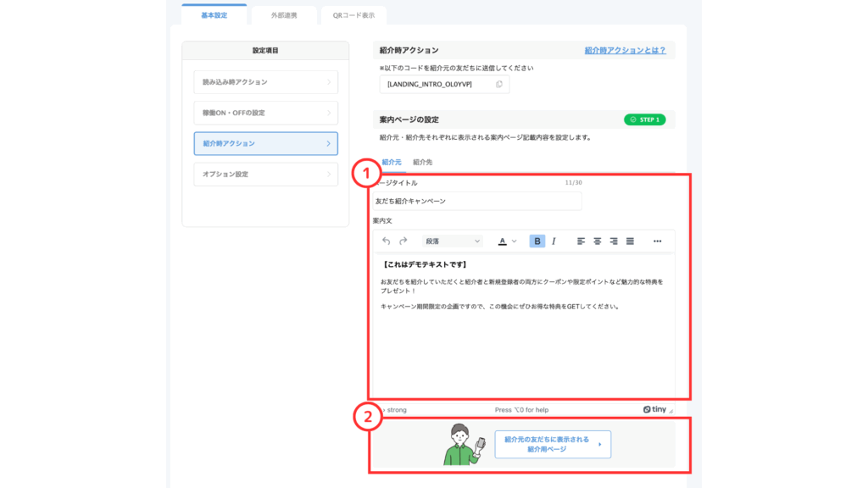This screenshot has width=868, height=488.
Task: Click the undo icon in editor toolbar
Action: click(387, 241)
